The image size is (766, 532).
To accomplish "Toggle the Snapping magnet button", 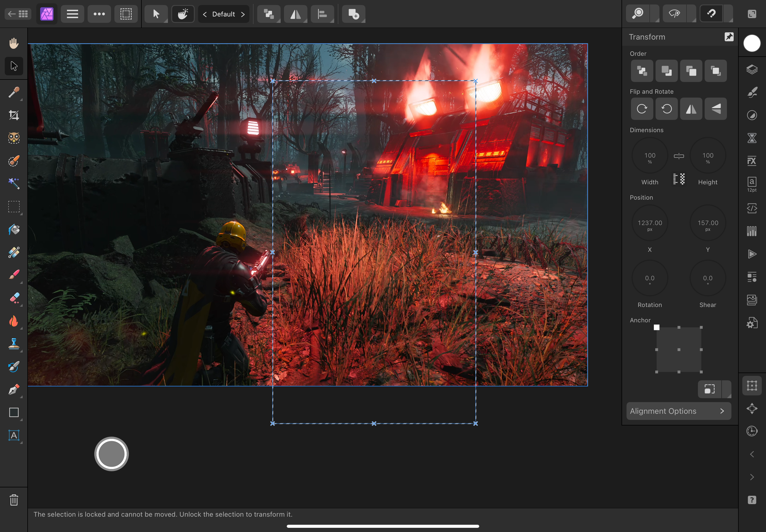I will click(711, 14).
